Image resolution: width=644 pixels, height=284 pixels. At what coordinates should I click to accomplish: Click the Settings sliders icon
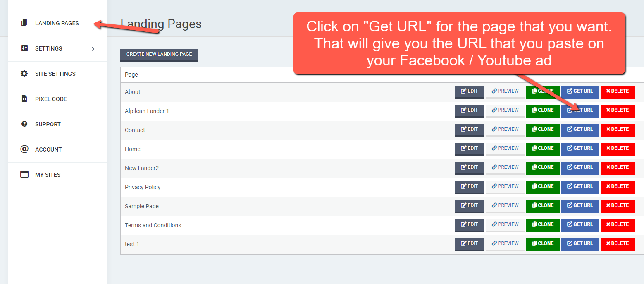pos(24,48)
